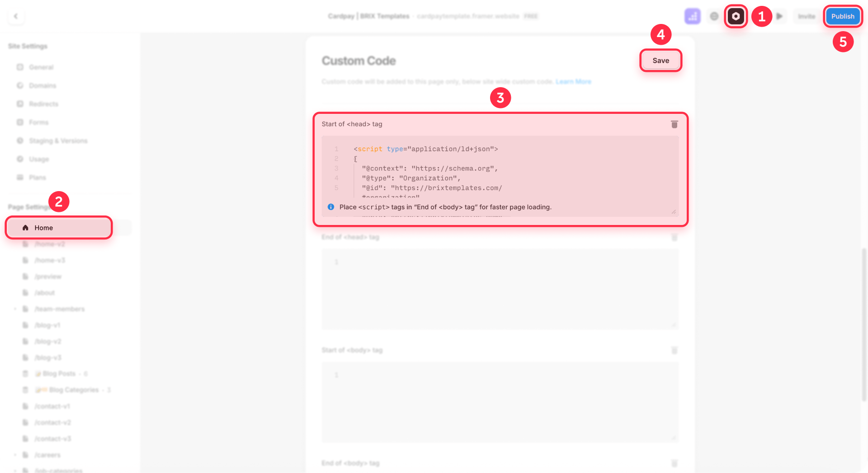Select the /blog-v3 page
868x473 pixels.
(48, 357)
